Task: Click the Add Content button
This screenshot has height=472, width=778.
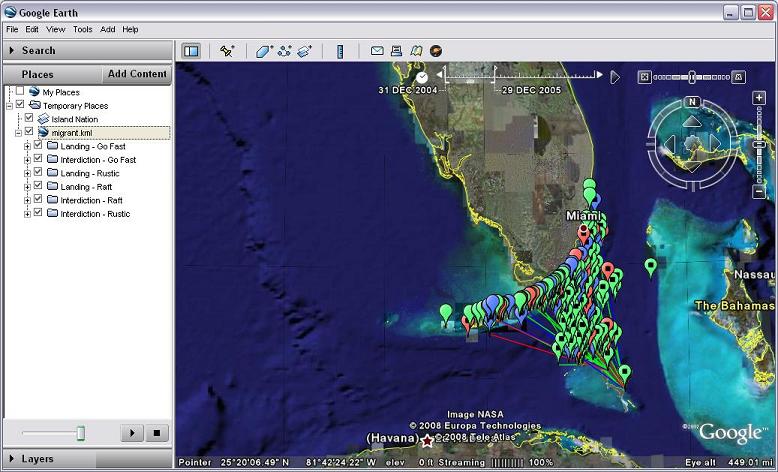Action: click(137, 74)
